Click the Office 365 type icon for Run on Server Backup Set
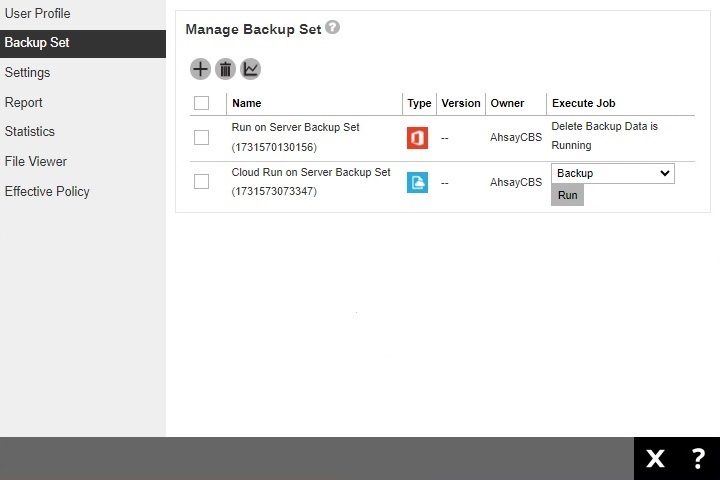720x480 pixels. pyautogui.click(x=417, y=138)
